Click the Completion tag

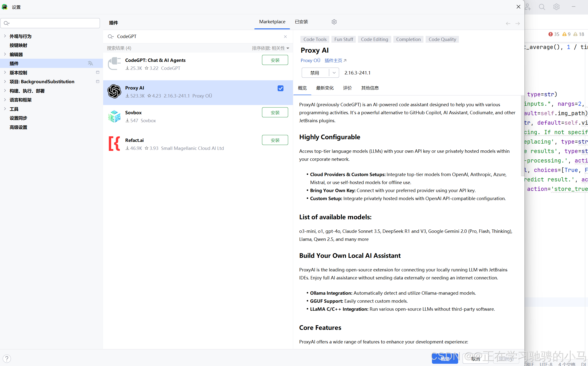[408, 39]
